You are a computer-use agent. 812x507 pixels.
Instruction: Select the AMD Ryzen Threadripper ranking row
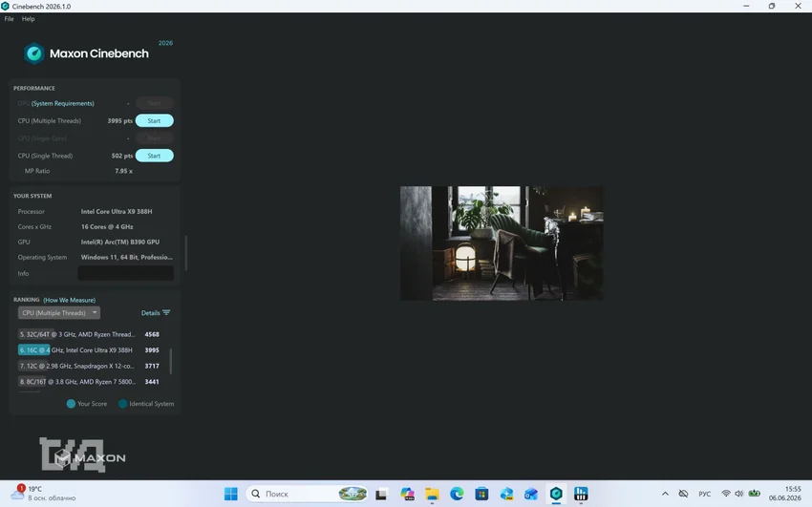(89, 335)
